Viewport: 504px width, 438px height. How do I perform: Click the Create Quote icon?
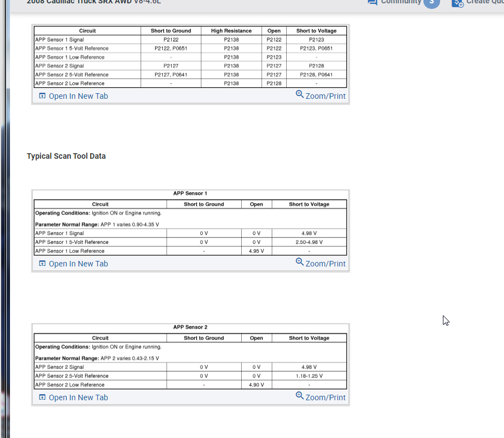click(457, 3)
